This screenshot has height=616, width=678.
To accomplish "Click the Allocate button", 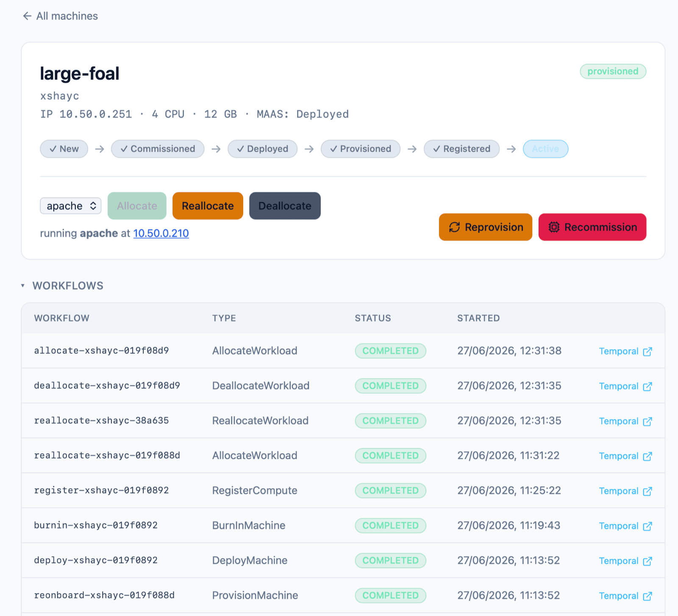I will click(137, 206).
